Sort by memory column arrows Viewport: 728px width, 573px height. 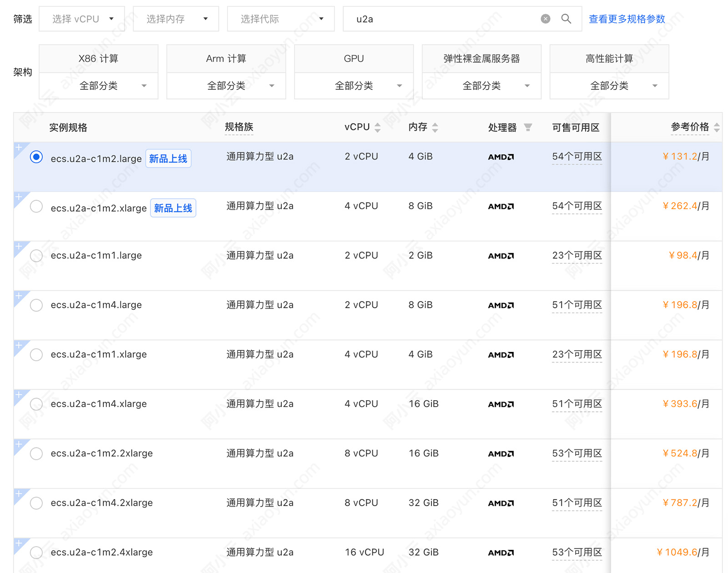[435, 127]
